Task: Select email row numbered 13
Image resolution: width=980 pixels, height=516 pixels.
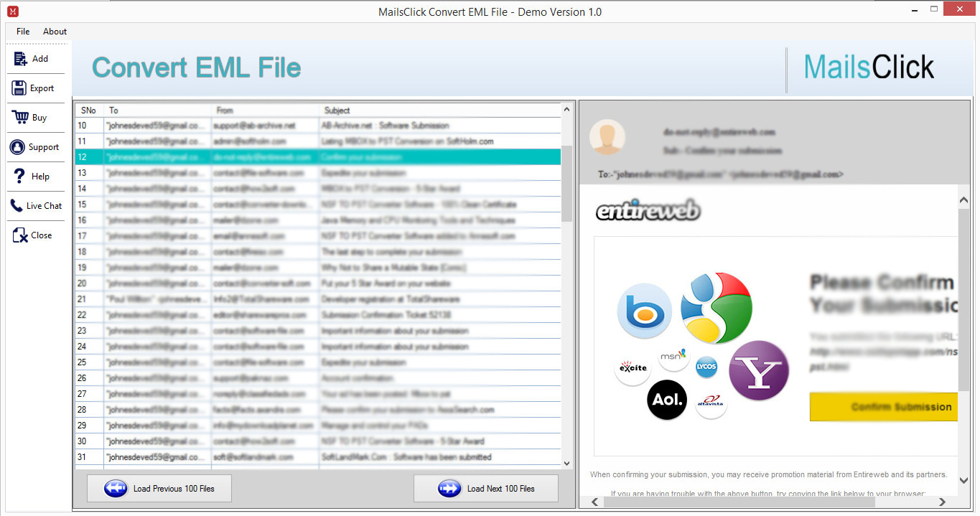Action: (318, 173)
